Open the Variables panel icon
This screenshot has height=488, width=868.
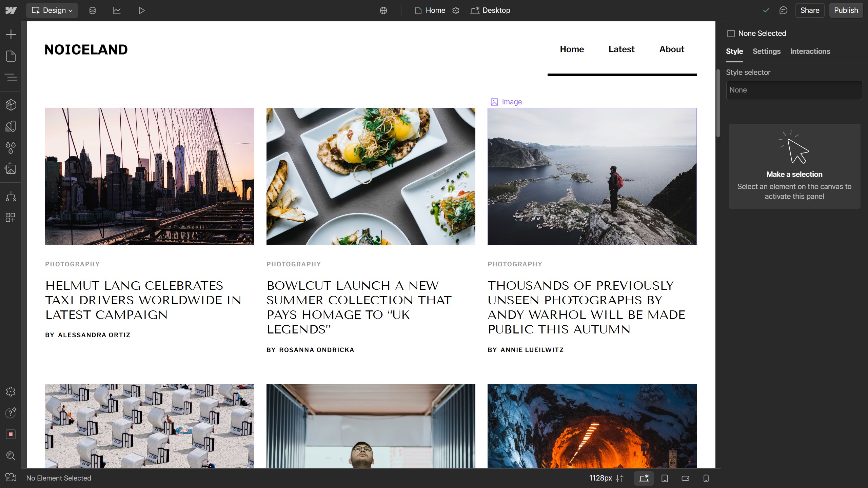tap(11, 126)
